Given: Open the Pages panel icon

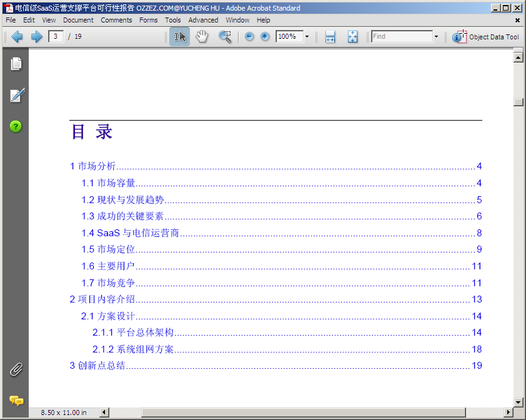Looking at the screenshot, I should [x=16, y=64].
